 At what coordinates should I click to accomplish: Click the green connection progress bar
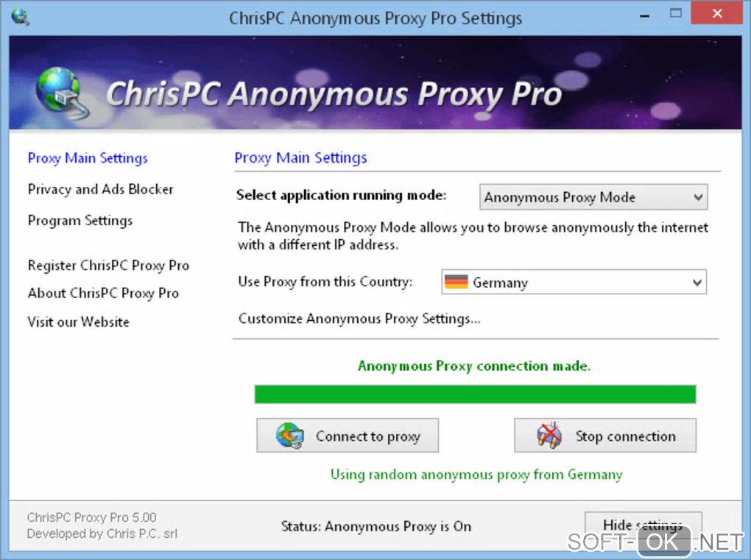coord(475,394)
